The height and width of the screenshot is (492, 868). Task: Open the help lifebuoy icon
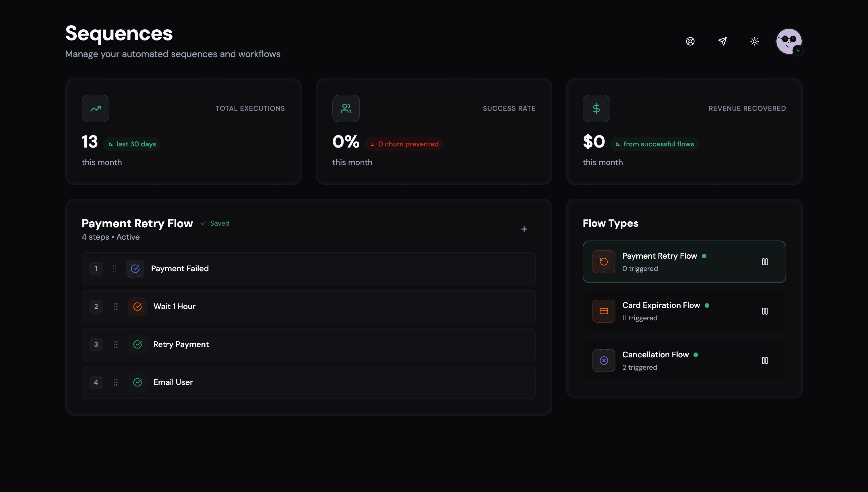[x=690, y=41]
